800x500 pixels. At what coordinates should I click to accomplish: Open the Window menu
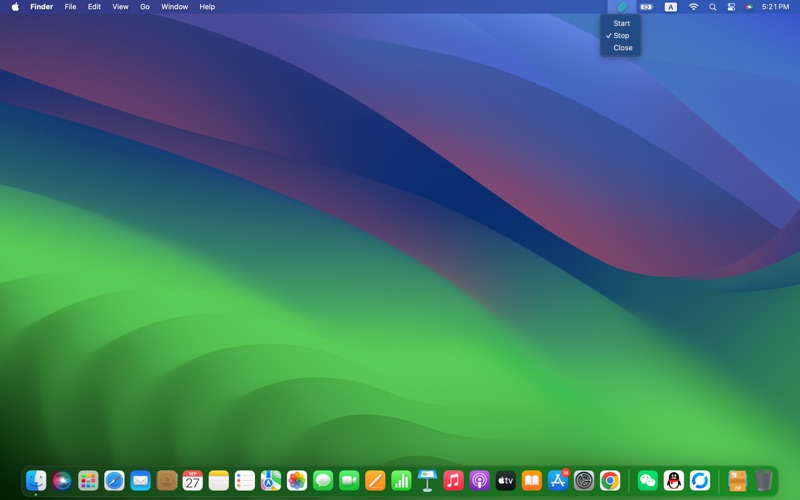click(174, 7)
